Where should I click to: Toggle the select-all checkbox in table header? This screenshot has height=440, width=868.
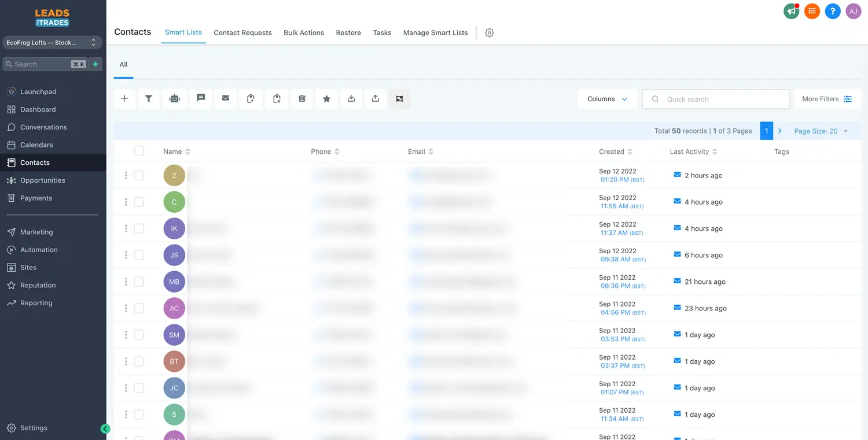tap(139, 151)
